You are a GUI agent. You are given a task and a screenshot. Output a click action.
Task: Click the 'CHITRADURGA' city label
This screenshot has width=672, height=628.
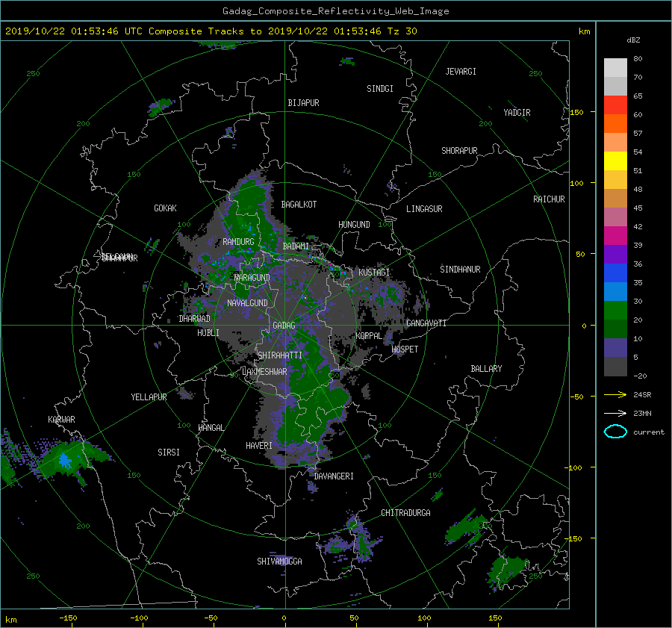pos(406,513)
